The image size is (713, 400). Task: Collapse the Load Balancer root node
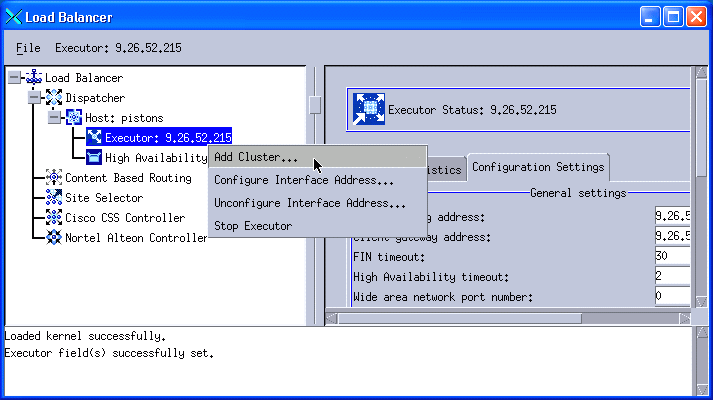14,78
